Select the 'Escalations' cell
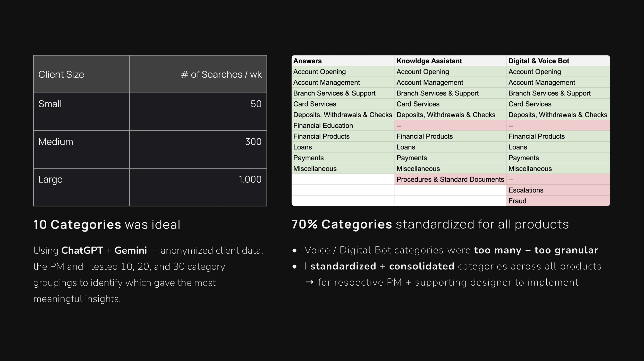The width and height of the screenshot is (644, 361). pos(558,190)
